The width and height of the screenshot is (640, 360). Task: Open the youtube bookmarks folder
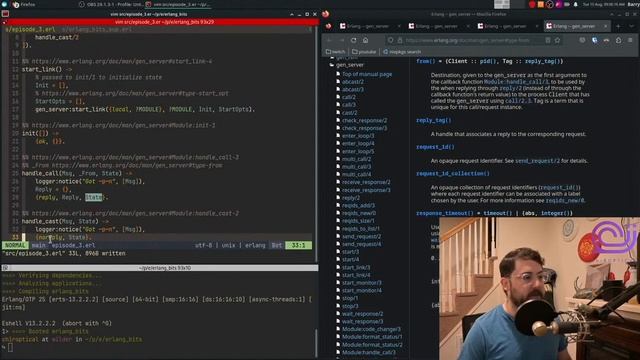coord(364,52)
